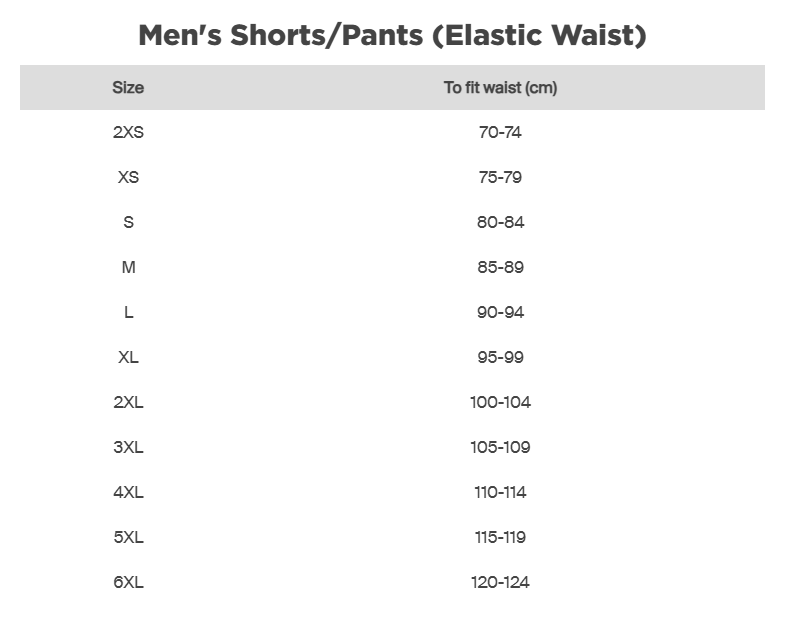Click the M size row label
790x622 pixels.
point(128,267)
